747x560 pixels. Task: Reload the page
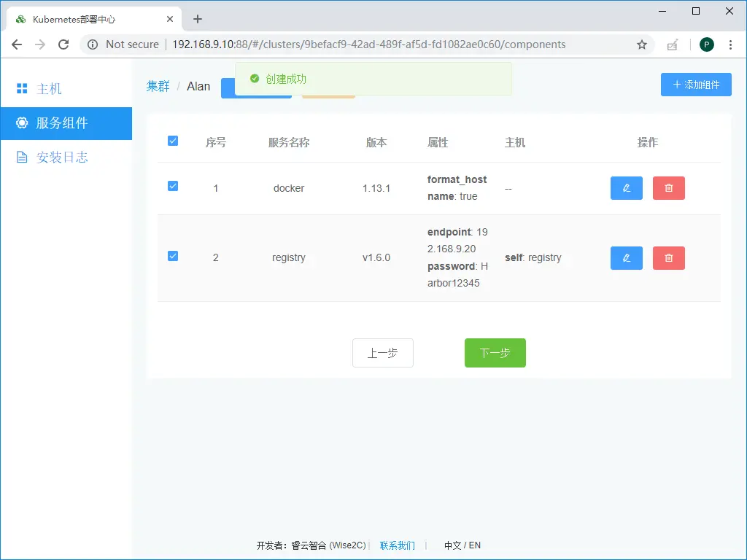click(63, 44)
